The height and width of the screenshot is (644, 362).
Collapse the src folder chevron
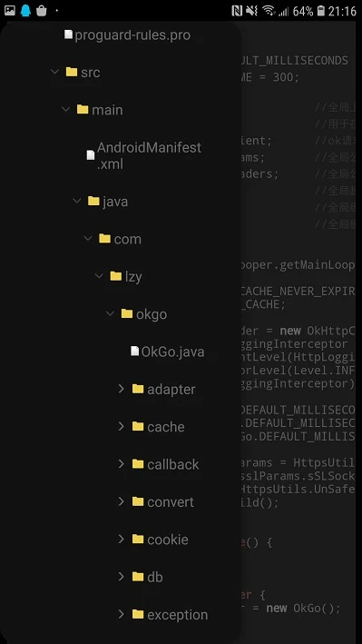54,72
